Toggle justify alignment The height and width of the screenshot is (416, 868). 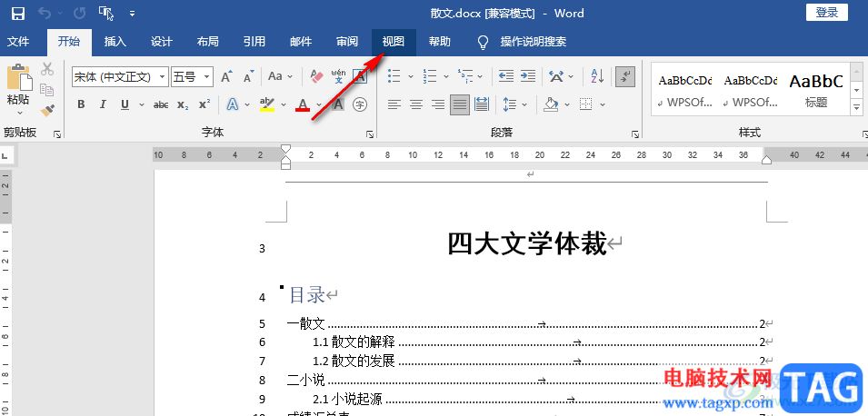point(460,104)
